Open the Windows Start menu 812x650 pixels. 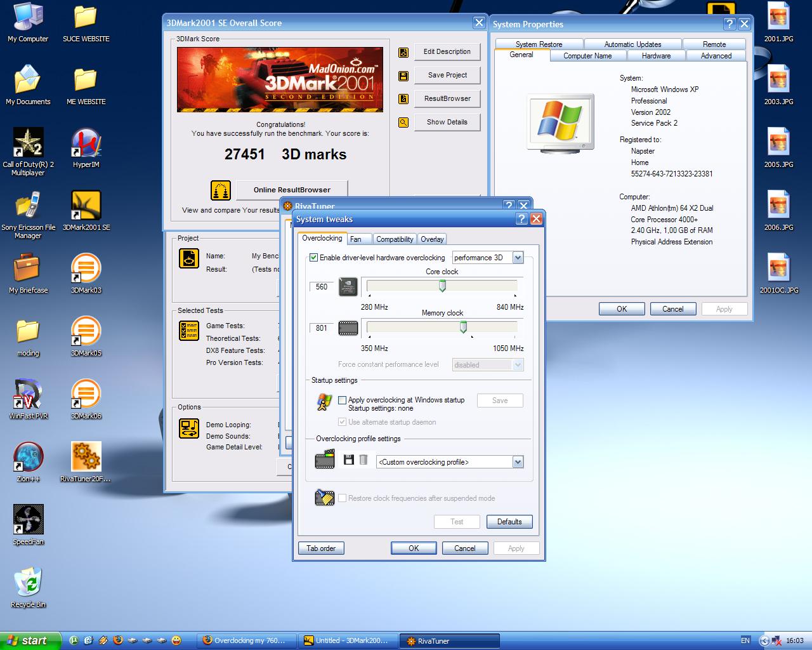click(x=30, y=641)
